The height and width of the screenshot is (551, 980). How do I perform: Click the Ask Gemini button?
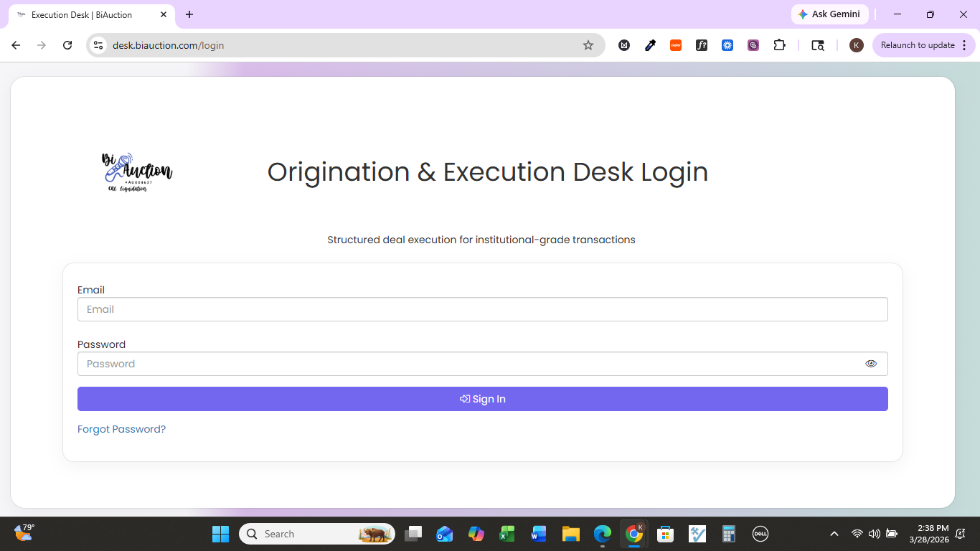click(829, 14)
